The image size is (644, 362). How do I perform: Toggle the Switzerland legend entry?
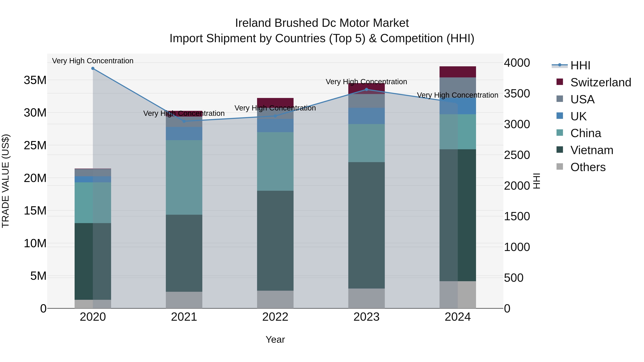pos(594,82)
